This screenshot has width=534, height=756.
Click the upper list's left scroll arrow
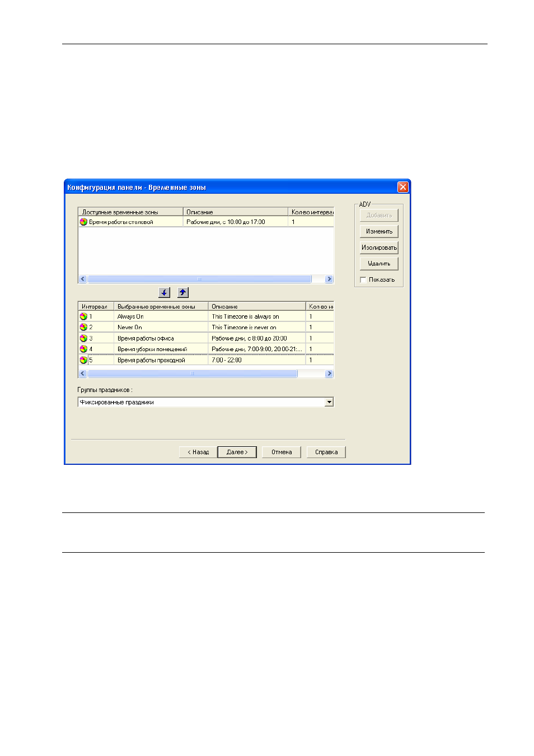pos(83,279)
